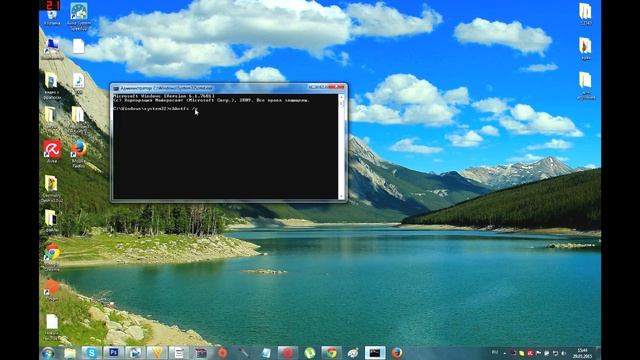The height and width of the screenshot is (360, 640).
Task: Launch Google Chrome from desktop shortcut
Action: (52, 257)
